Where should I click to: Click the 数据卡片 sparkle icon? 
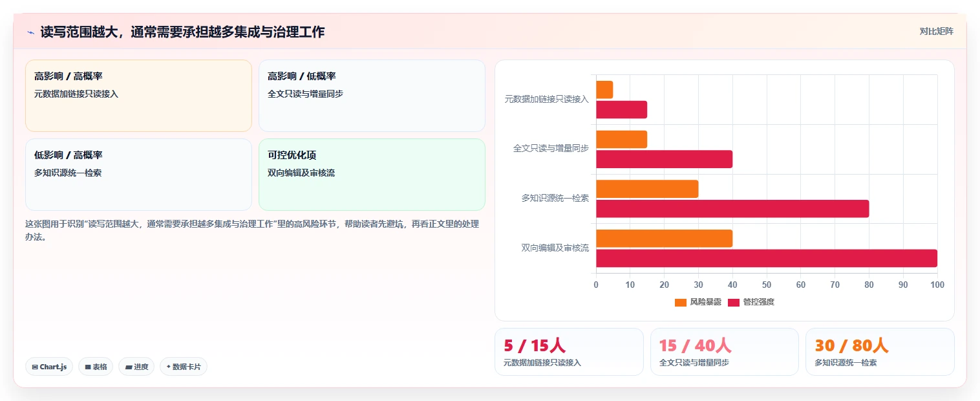pyautogui.click(x=168, y=367)
